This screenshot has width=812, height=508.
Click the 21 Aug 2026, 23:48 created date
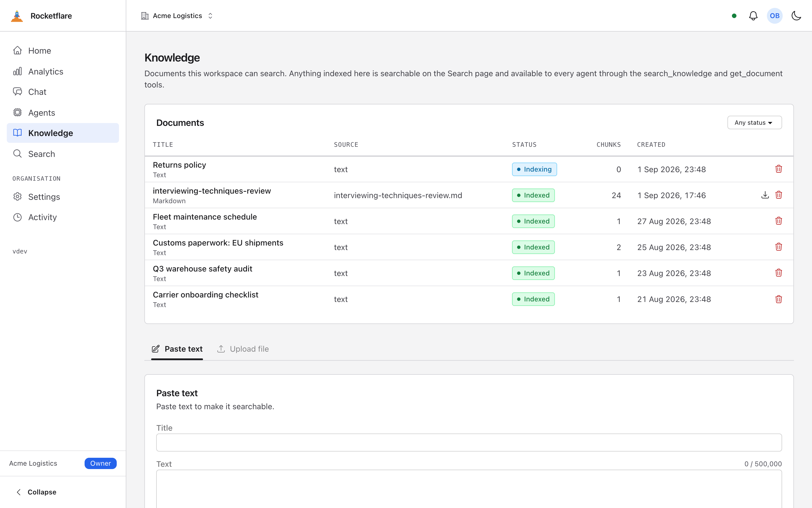674,299
